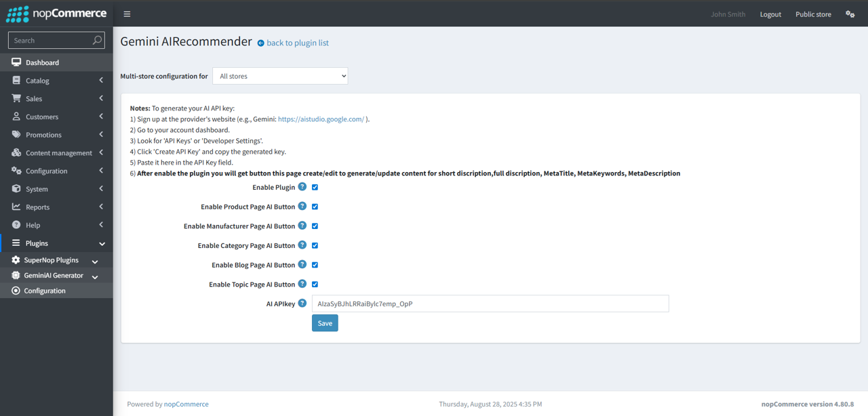
Task: Toggle Enable Category Page AI Button checkbox
Action: point(315,245)
